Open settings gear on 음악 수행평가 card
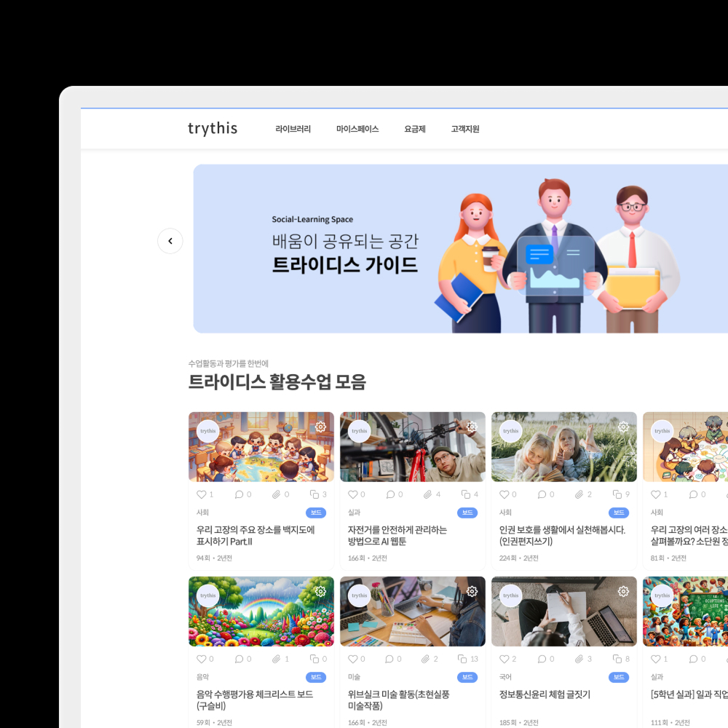728x728 pixels. click(x=320, y=591)
